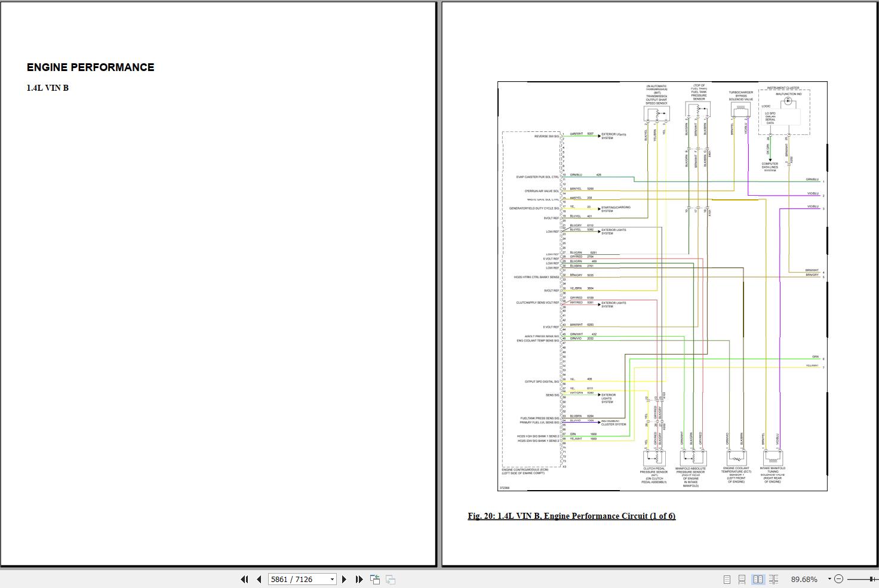Click the COMPUTER DATA LINES SYSTEM label
Image resolution: width=879 pixels, height=588 pixels.
coord(770,167)
